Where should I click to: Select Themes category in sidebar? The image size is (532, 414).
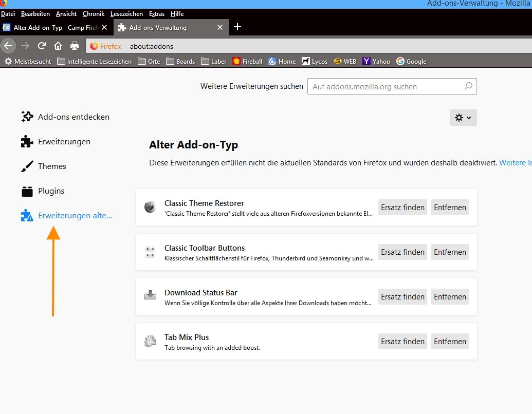tap(43, 166)
